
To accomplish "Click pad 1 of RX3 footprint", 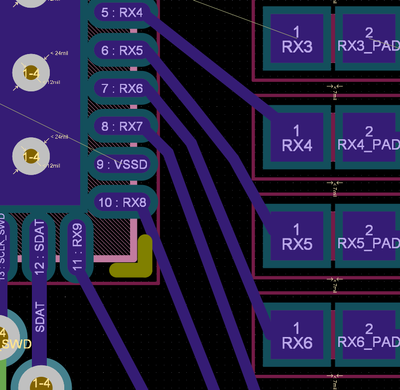I will (297, 38).
